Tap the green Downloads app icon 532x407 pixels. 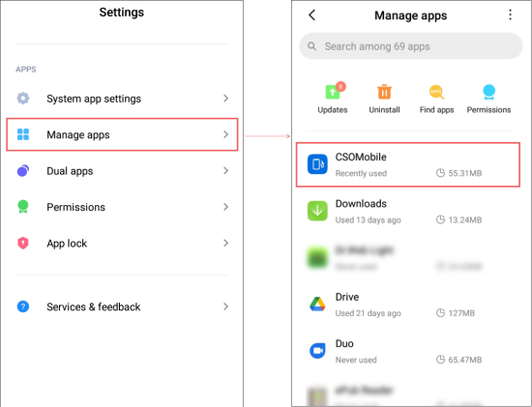point(317,211)
